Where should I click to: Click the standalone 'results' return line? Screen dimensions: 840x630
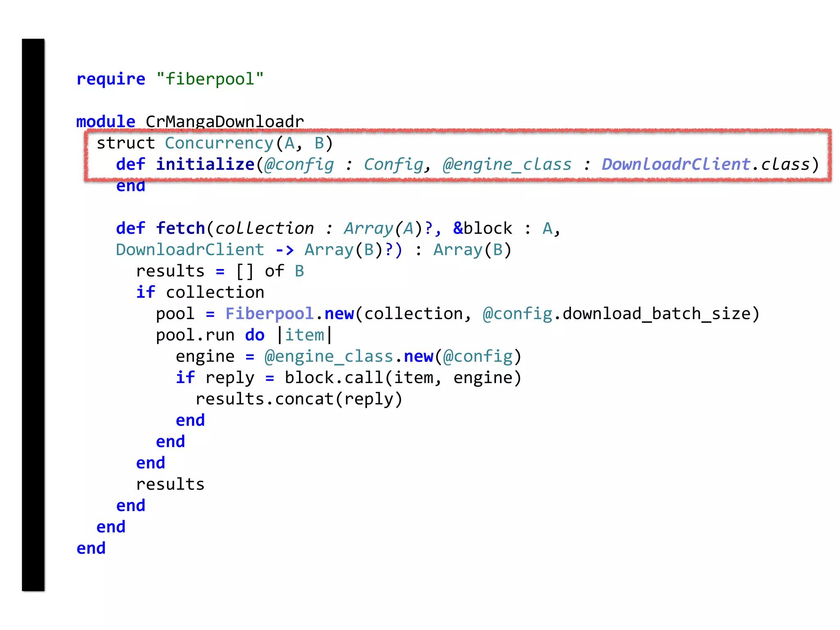(170, 484)
